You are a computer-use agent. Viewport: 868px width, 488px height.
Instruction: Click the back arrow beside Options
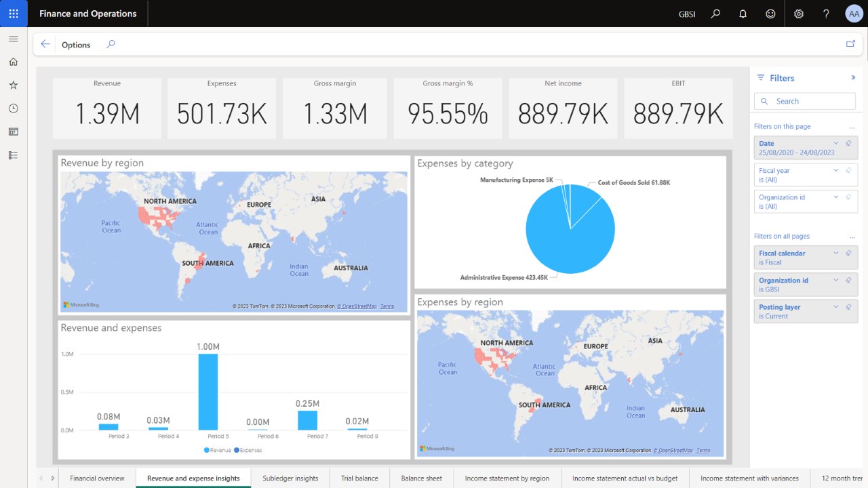coord(45,44)
